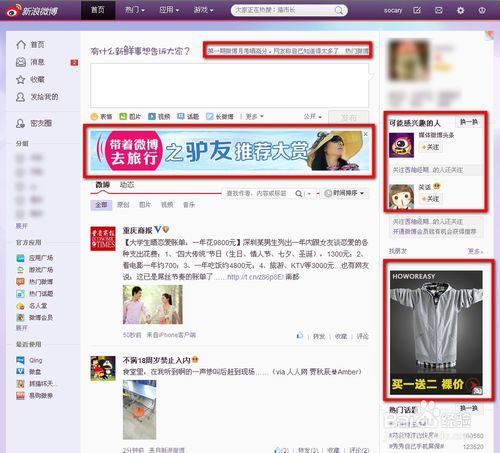The image size is (500, 453).
Task: Select the 图片 feed filter
Action: (x=145, y=205)
